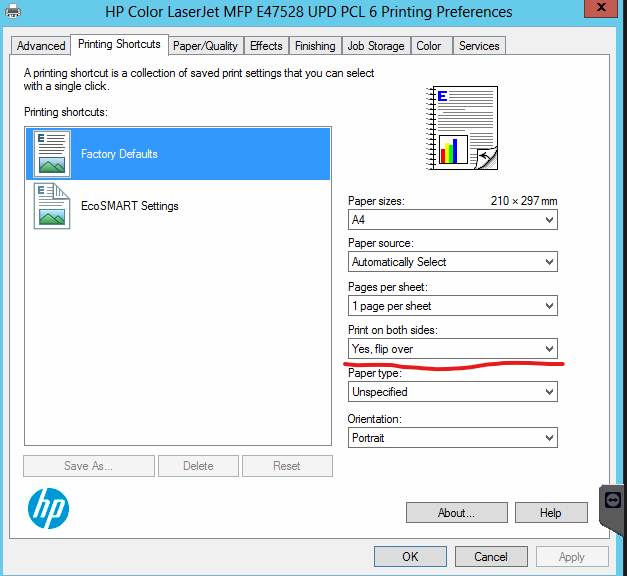This screenshot has width=627, height=576.
Task: Open the Finishing tab
Action: point(315,46)
